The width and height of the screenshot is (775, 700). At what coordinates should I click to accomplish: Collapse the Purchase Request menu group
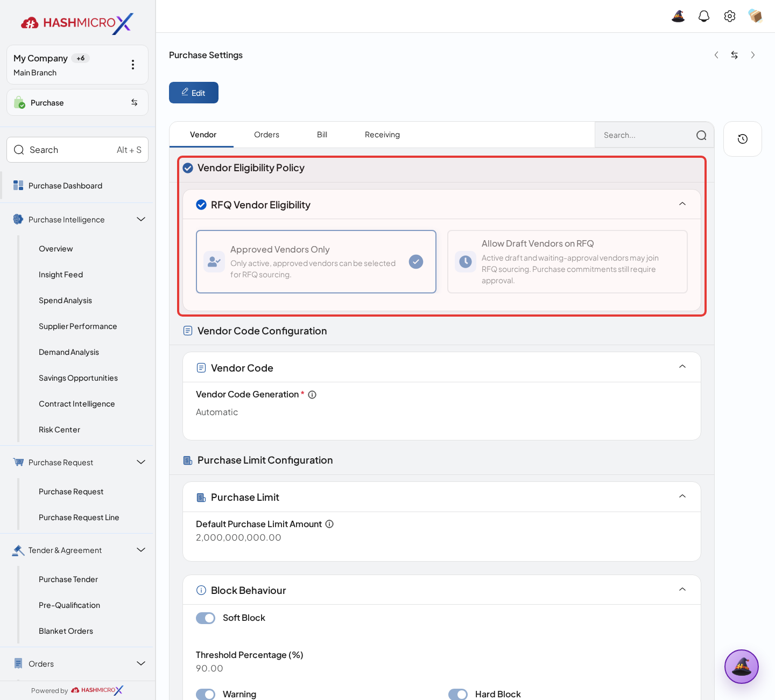(141, 462)
